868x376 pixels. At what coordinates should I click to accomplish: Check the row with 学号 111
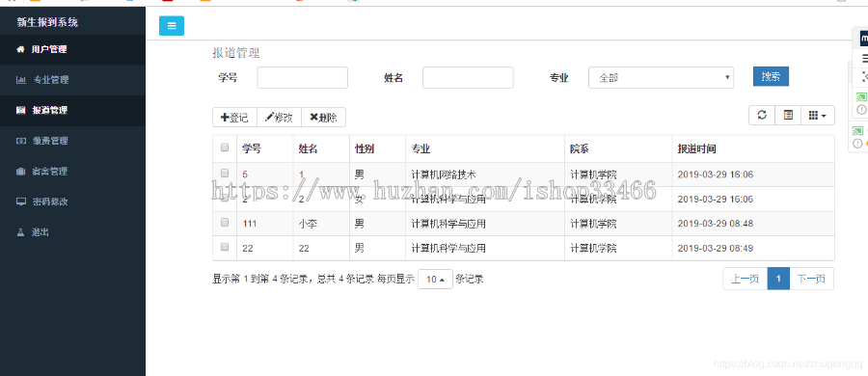pyautogui.click(x=225, y=222)
